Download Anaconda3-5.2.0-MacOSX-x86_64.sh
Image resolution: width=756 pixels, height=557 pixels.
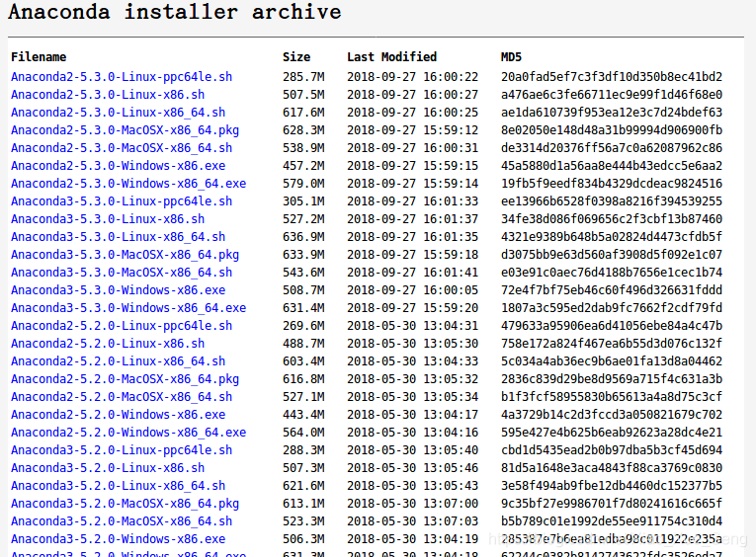pyautogui.click(x=122, y=521)
